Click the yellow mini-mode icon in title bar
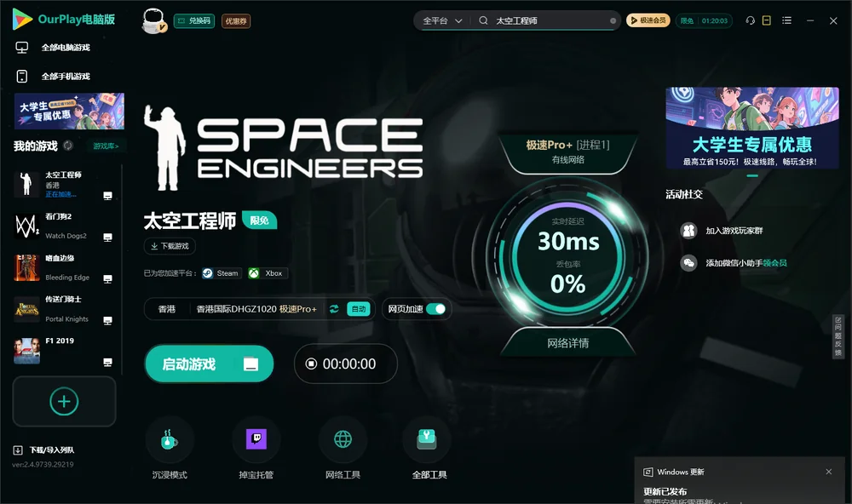The width and height of the screenshot is (852, 504). 767,20
